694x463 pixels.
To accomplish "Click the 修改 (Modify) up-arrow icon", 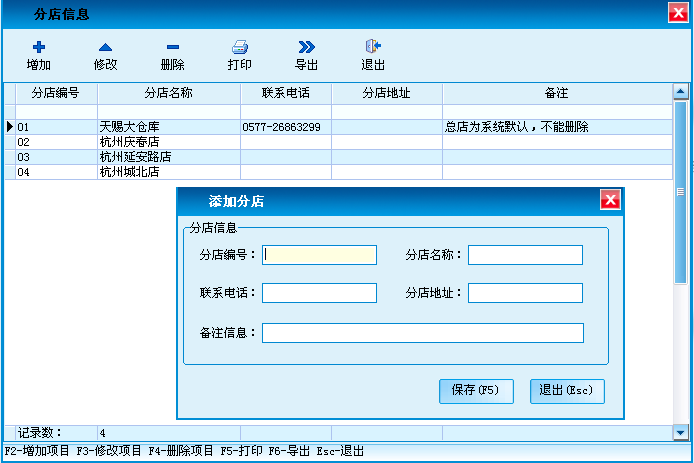I will point(105,47).
